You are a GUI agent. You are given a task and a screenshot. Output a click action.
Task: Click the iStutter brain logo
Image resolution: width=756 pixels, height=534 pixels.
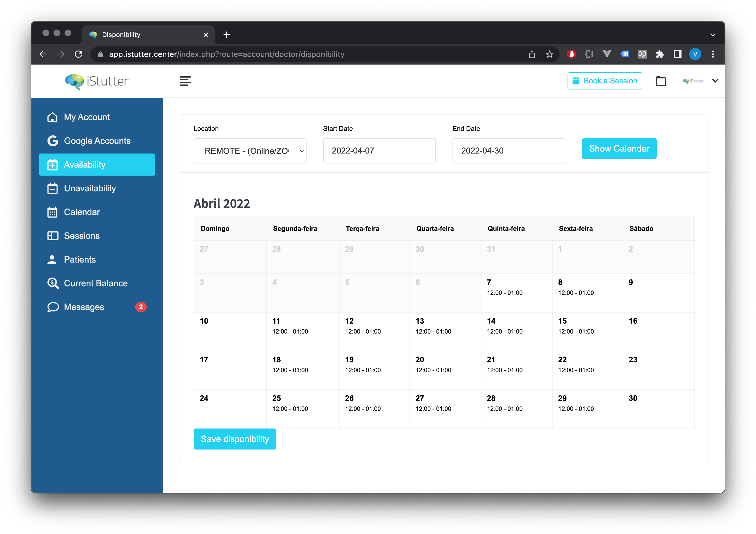point(74,81)
